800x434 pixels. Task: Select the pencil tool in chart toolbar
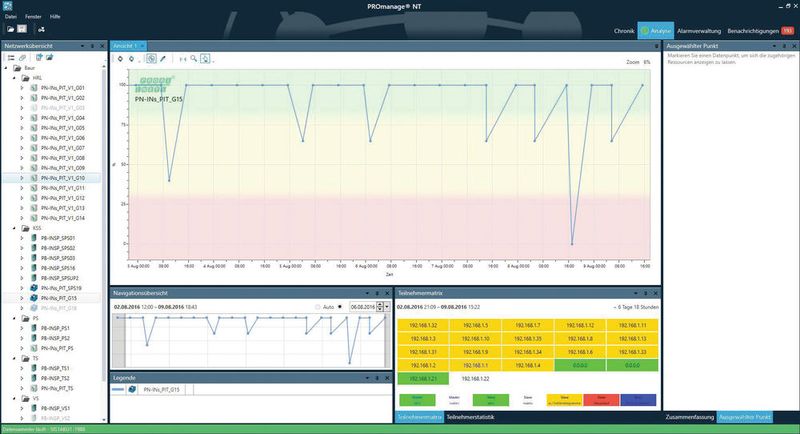click(163, 59)
